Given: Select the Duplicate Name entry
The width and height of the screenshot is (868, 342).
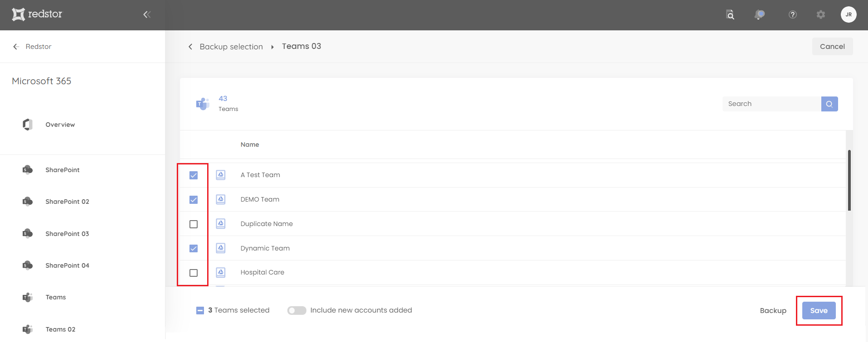Looking at the screenshot, I should pyautogui.click(x=267, y=224).
